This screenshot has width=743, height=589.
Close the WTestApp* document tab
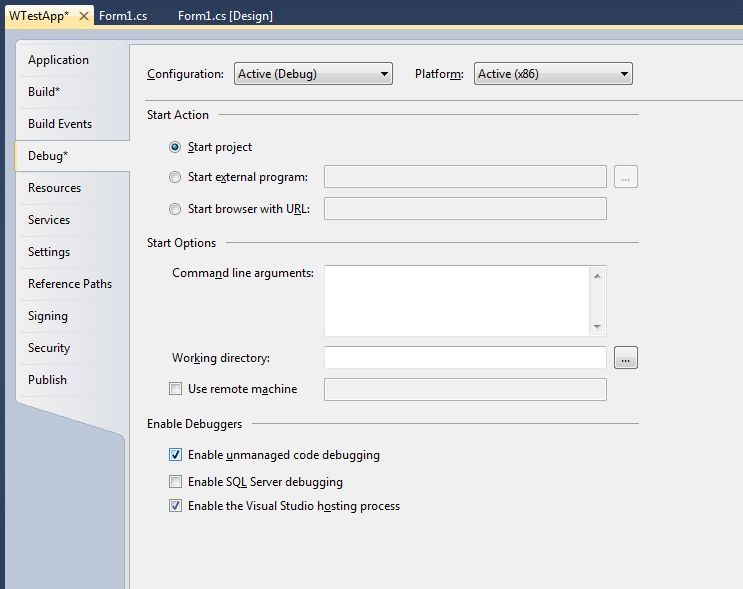[84, 16]
